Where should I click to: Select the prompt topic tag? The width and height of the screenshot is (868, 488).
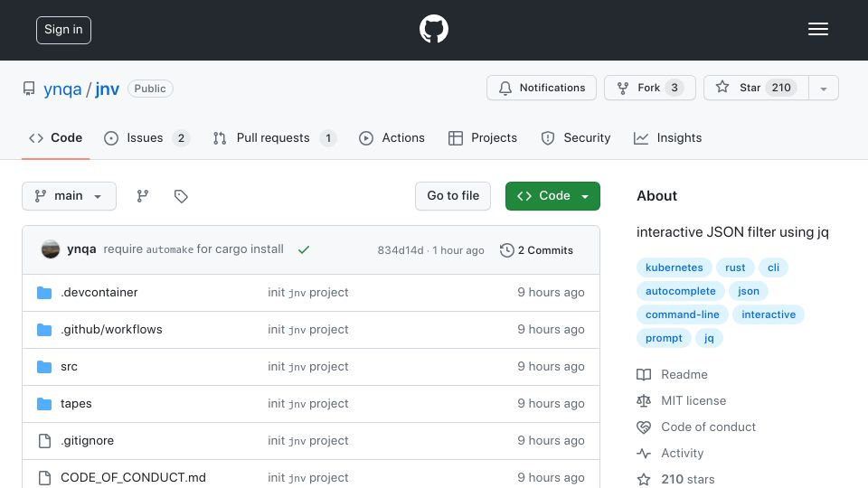click(x=664, y=338)
